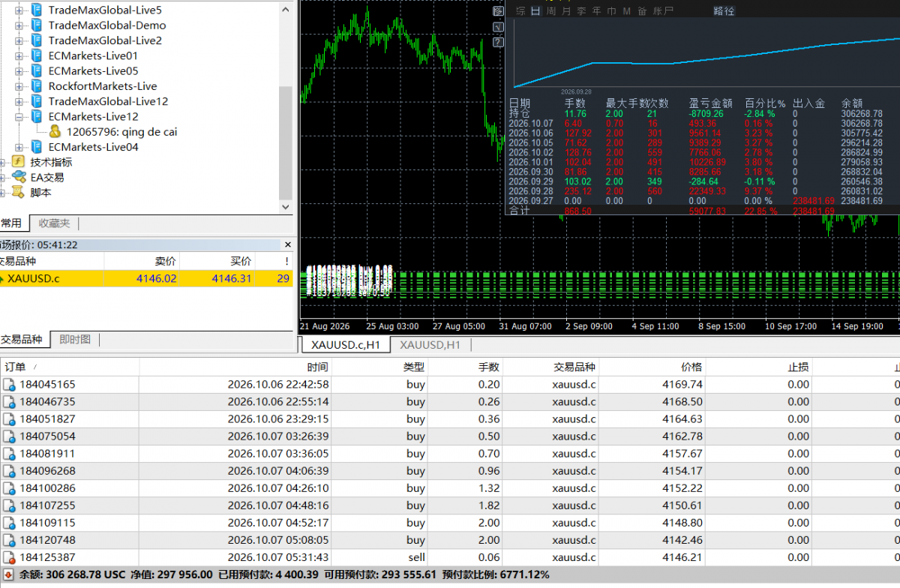Click the server icon beside ECMarkets-Live01
The height and width of the screenshot is (588, 900).
point(36,55)
